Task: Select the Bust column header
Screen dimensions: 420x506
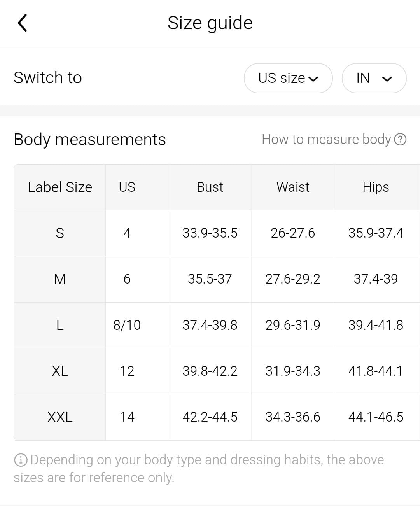Action: (210, 187)
